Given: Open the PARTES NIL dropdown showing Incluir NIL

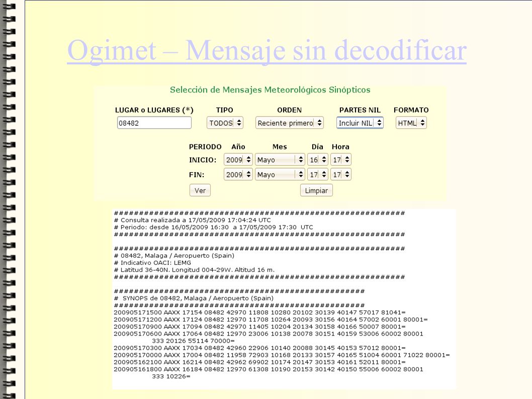Looking at the screenshot, I should click(x=360, y=123).
